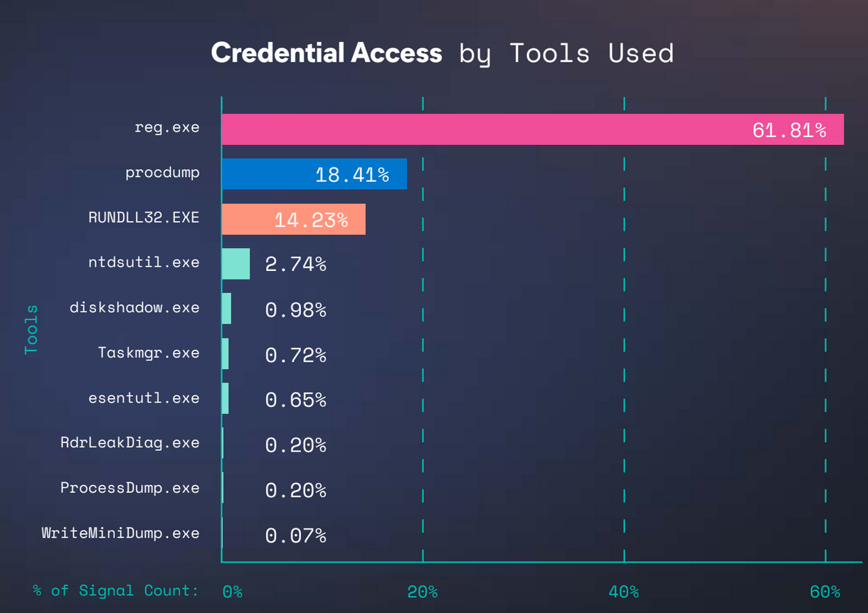Click the pink reg.exe bar
The height and width of the screenshot is (613, 868).
click(x=533, y=129)
